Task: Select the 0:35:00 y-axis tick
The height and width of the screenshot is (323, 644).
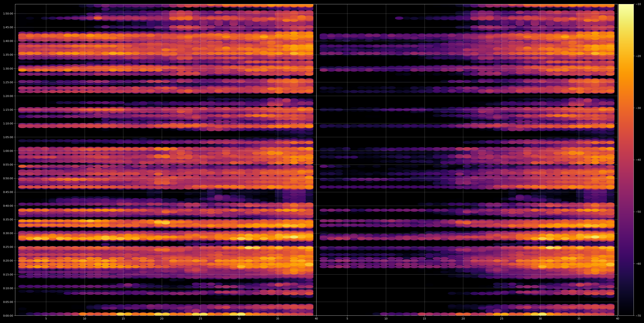Action: click(8, 219)
